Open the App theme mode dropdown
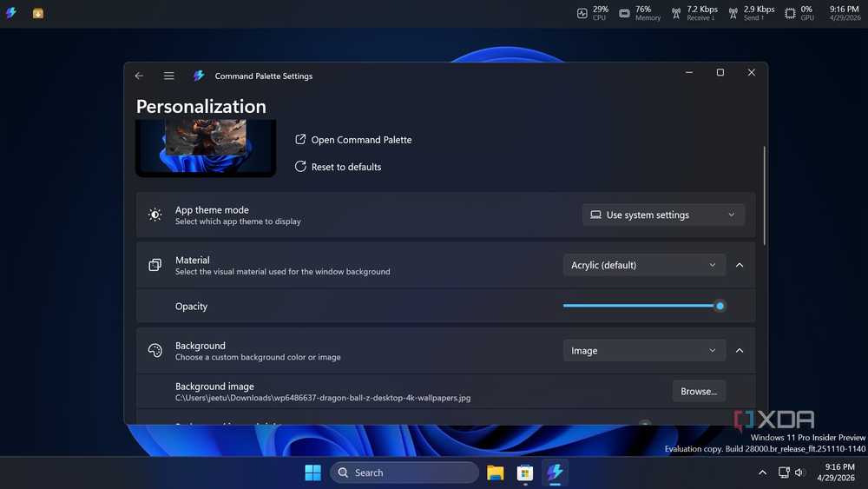This screenshot has width=868, height=489. (x=662, y=215)
